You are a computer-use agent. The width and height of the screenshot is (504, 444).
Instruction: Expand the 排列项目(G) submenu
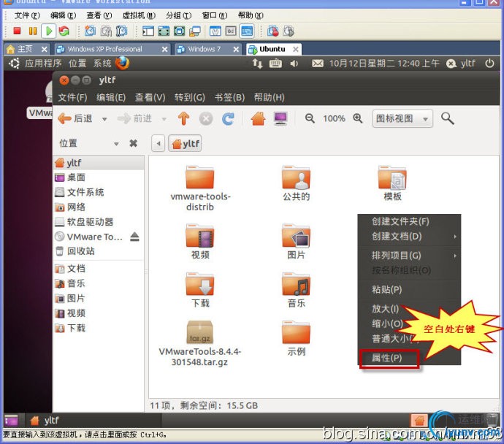[x=409, y=256]
